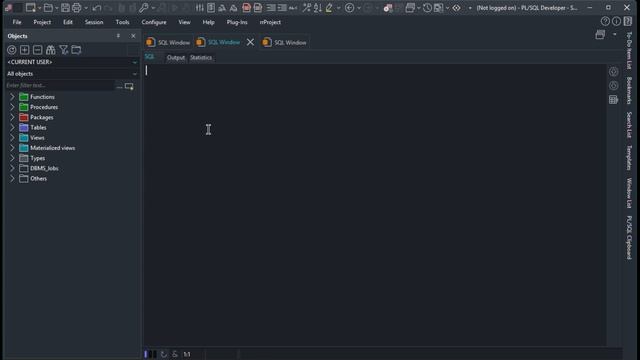Viewport: 640px width, 360px height.
Task: Click the info circle icon
Action: coord(616,21)
